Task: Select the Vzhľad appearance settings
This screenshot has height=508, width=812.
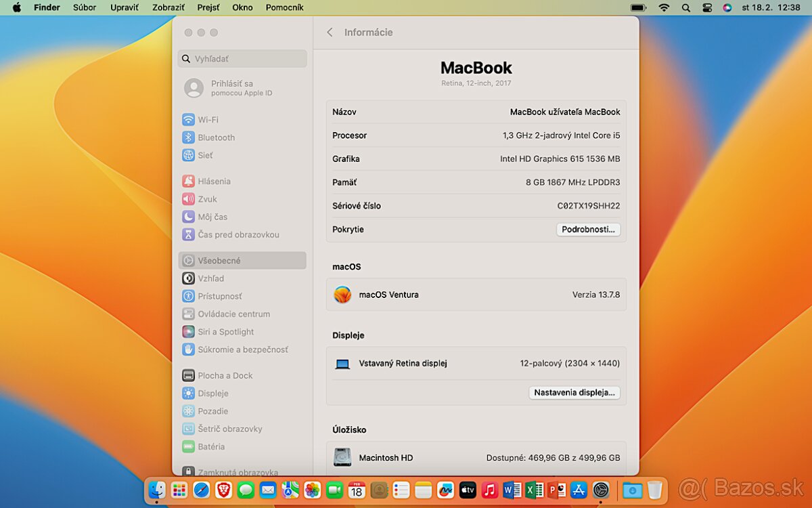Action: (210, 278)
